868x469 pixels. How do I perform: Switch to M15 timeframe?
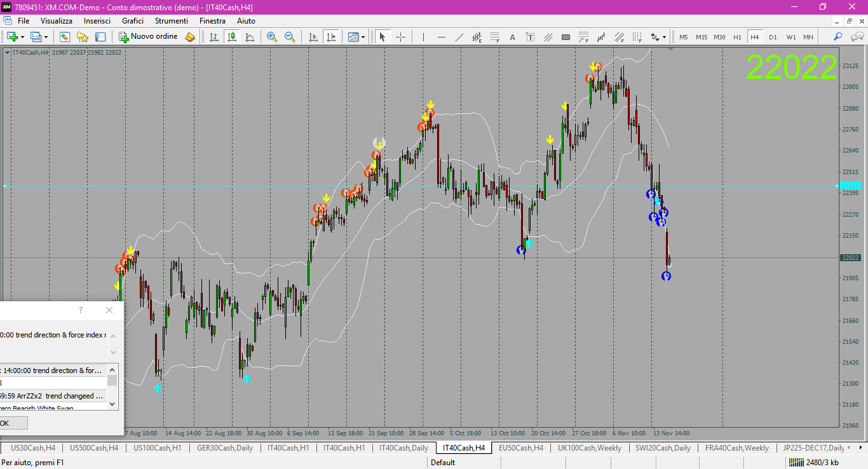coord(702,37)
